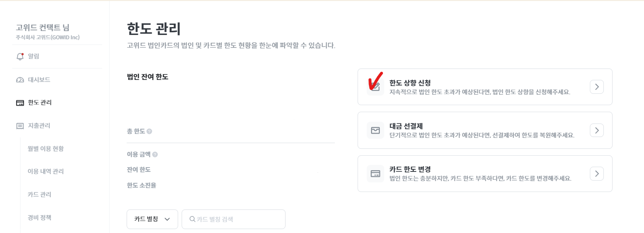Viewport: 644px width, 233px height.
Task: Click the search magnifier icon
Action: pos(192,219)
